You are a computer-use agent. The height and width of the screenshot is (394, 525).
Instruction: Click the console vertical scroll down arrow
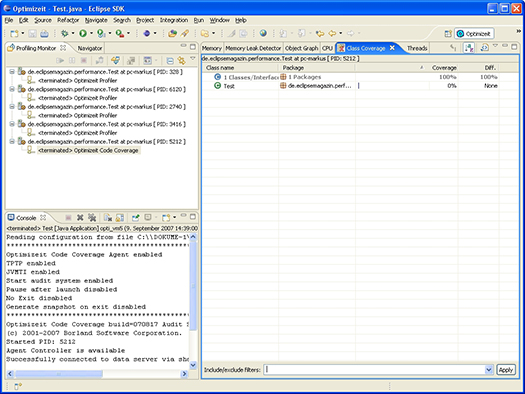[193, 365]
